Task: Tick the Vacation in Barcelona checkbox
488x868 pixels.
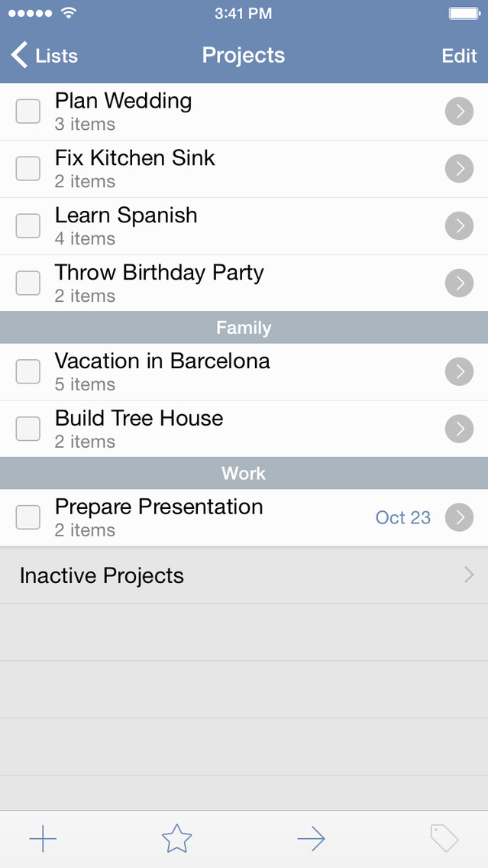Action: click(x=28, y=371)
